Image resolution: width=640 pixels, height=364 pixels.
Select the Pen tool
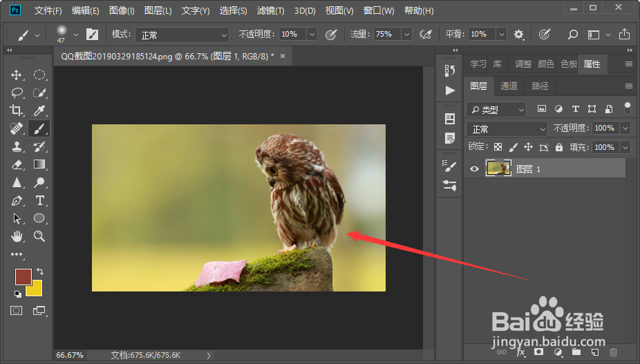click(17, 200)
